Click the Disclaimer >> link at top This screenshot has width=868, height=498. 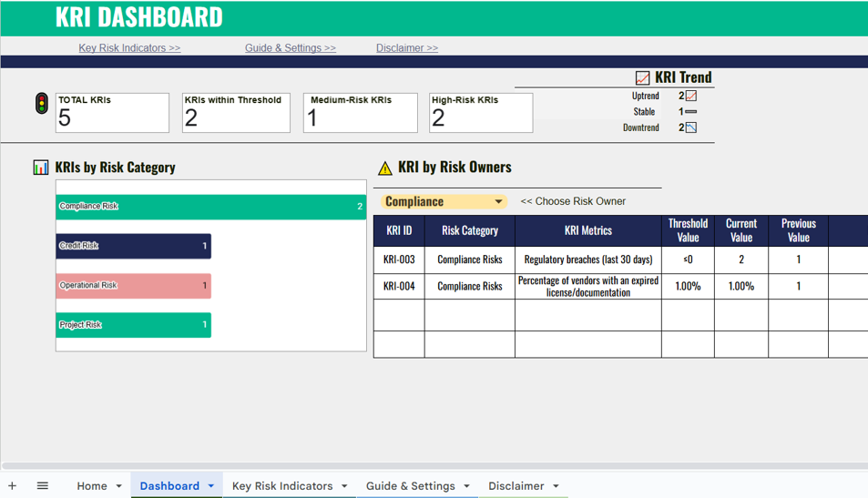[406, 48]
